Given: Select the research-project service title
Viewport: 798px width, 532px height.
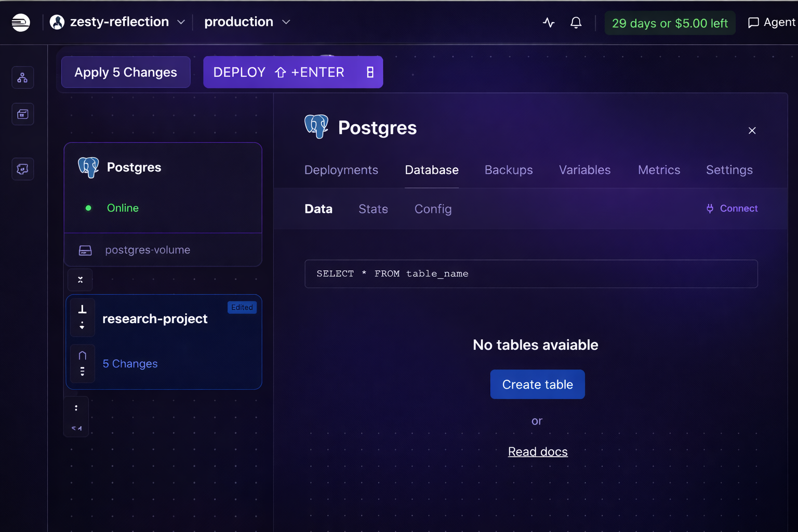Looking at the screenshot, I should (x=155, y=318).
